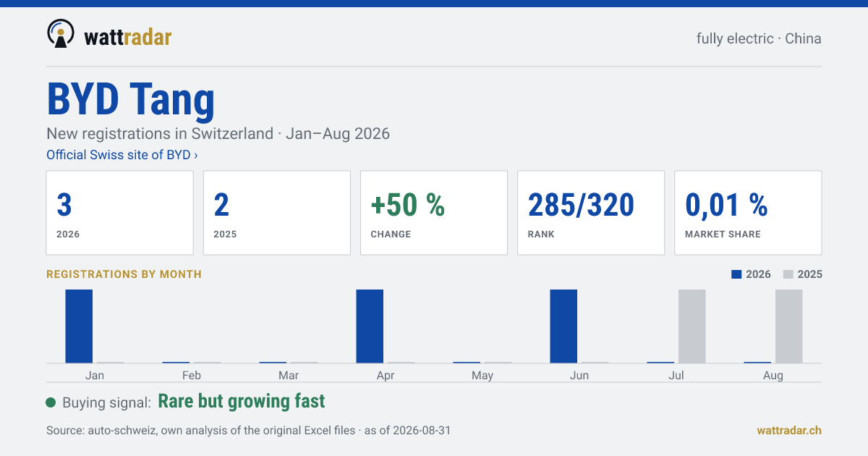Click the "Jul" month axis label
The width and height of the screenshot is (868, 456).
[676, 375]
